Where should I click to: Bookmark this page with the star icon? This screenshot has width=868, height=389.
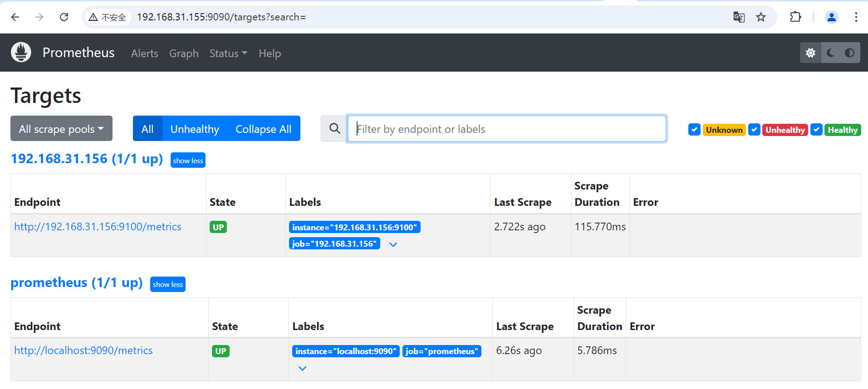761,17
